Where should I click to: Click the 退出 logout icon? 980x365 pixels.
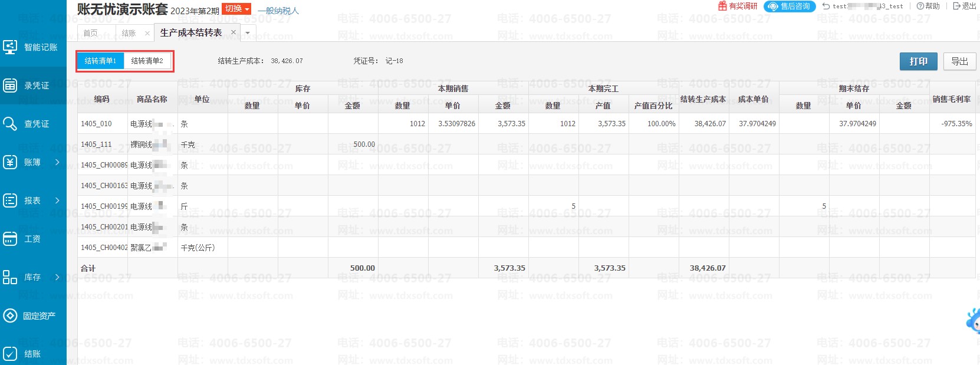pyautogui.click(x=956, y=6)
